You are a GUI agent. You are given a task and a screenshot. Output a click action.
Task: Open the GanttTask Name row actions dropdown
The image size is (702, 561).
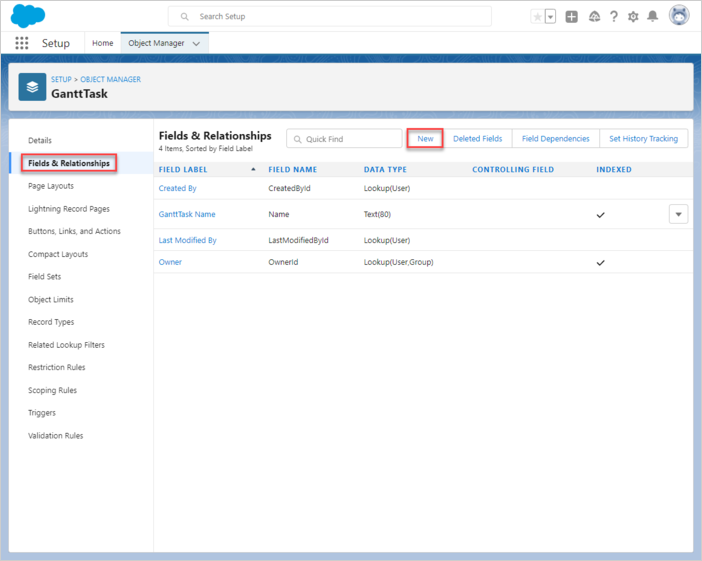pos(678,214)
